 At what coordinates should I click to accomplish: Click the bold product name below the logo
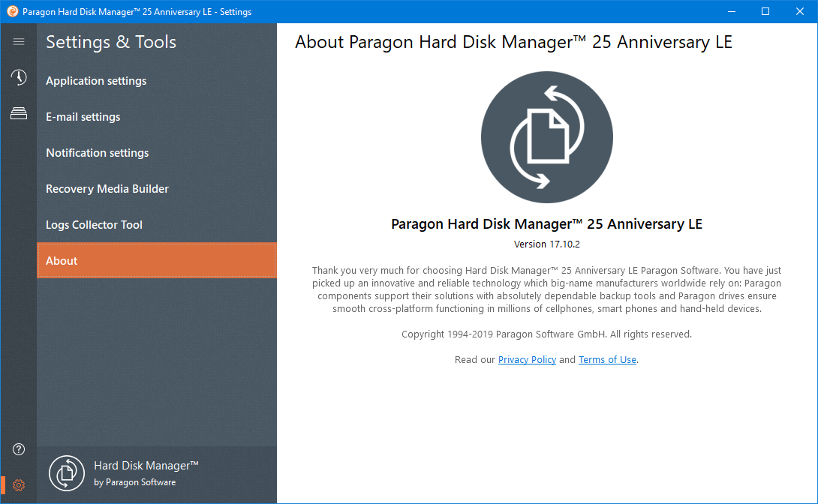point(547,224)
